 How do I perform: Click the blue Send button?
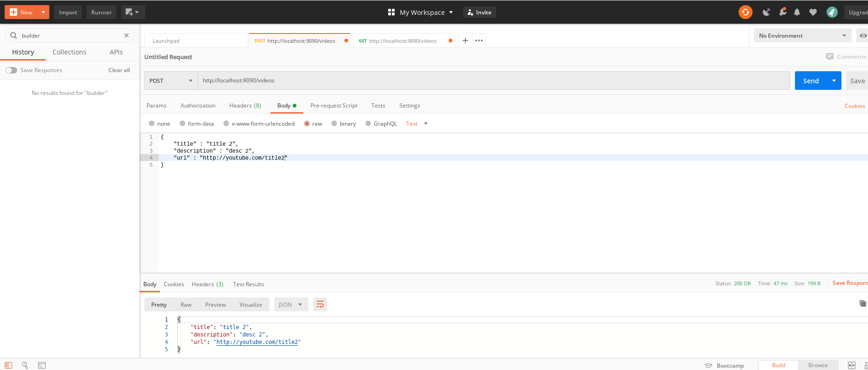[x=811, y=81]
